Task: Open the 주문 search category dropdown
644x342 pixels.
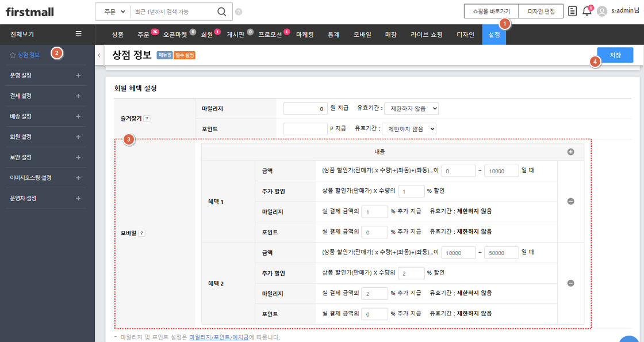Action: click(x=114, y=12)
